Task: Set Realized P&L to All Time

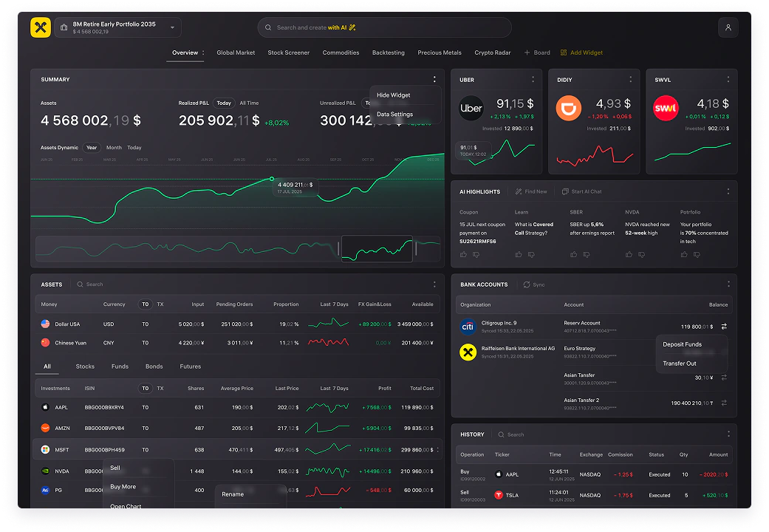Action: (x=249, y=103)
